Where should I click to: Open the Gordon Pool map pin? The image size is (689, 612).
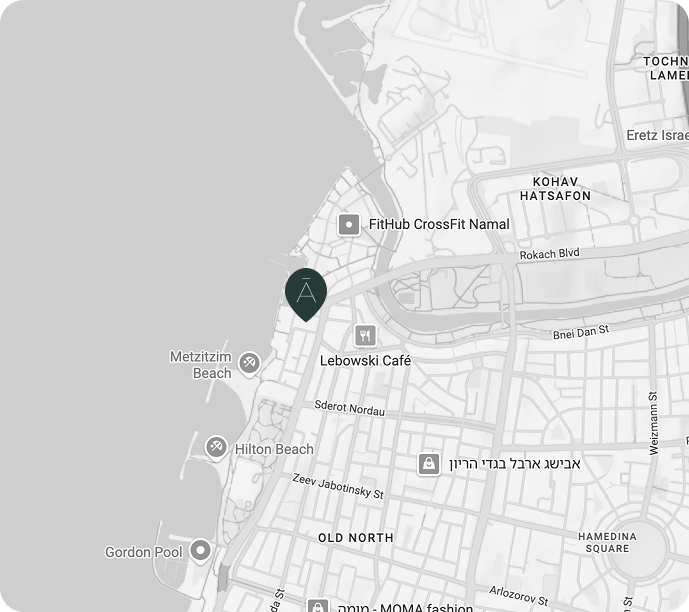pyautogui.click(x=200, y=551)
